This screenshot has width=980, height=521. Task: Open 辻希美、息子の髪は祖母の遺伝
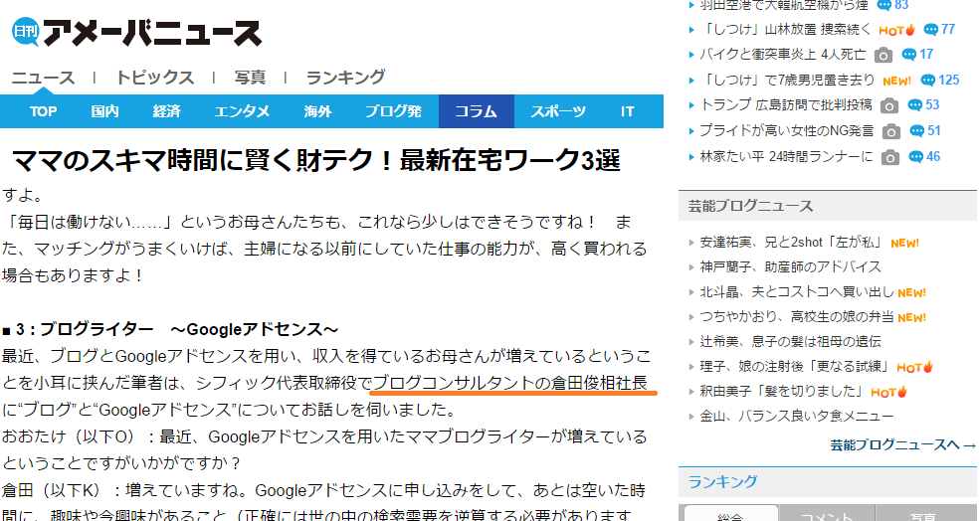[791, 341]
